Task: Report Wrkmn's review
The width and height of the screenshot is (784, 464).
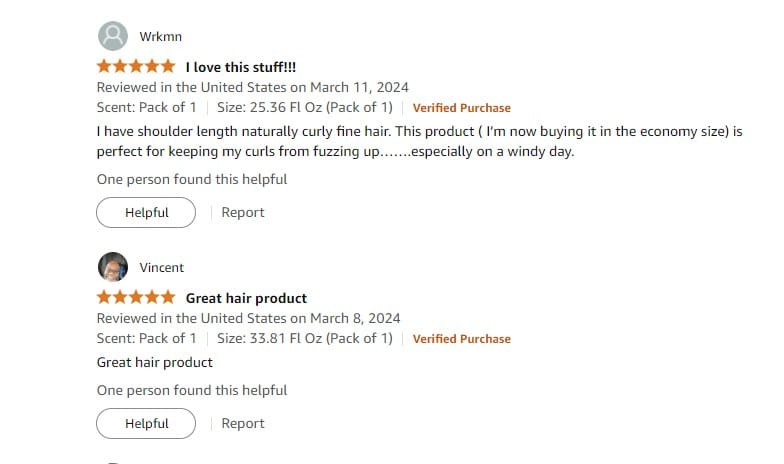Action: (242, 212)
